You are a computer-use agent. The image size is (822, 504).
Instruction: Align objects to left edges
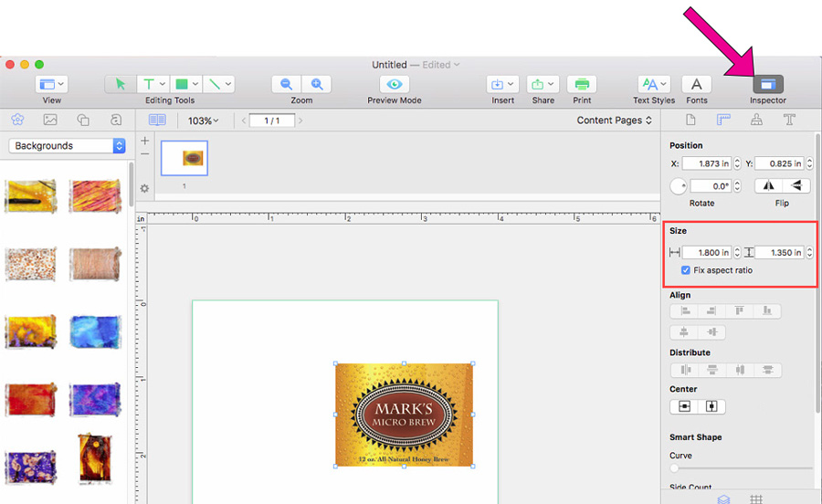(x=685, y=310)
